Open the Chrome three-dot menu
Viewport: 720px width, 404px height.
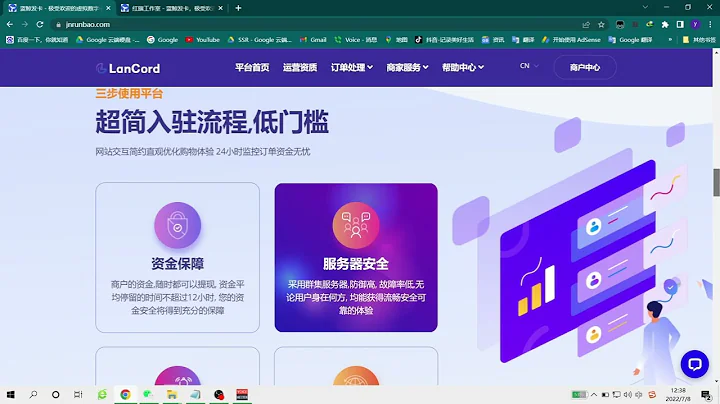click(710, 24)
